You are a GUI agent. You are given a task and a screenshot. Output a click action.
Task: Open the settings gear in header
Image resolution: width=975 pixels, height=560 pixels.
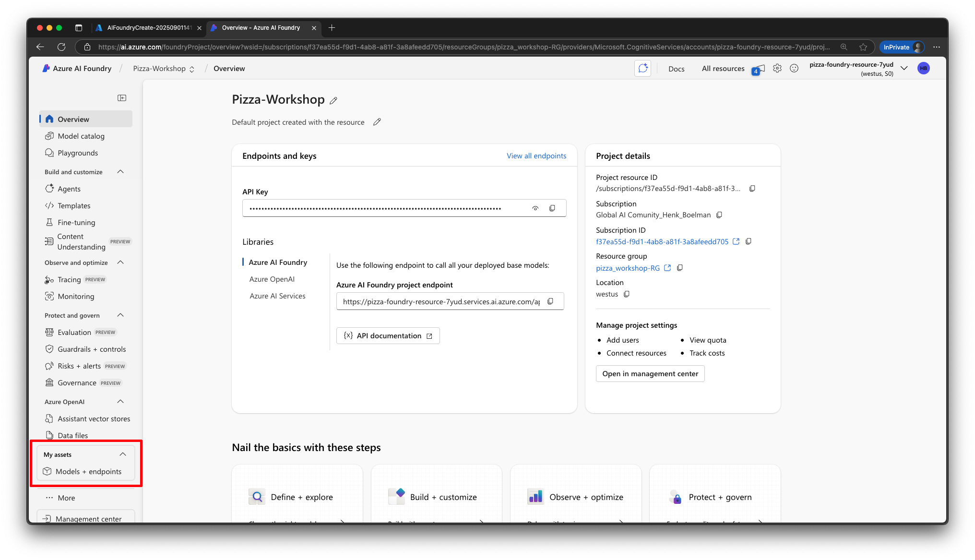(x=777, y=69)
